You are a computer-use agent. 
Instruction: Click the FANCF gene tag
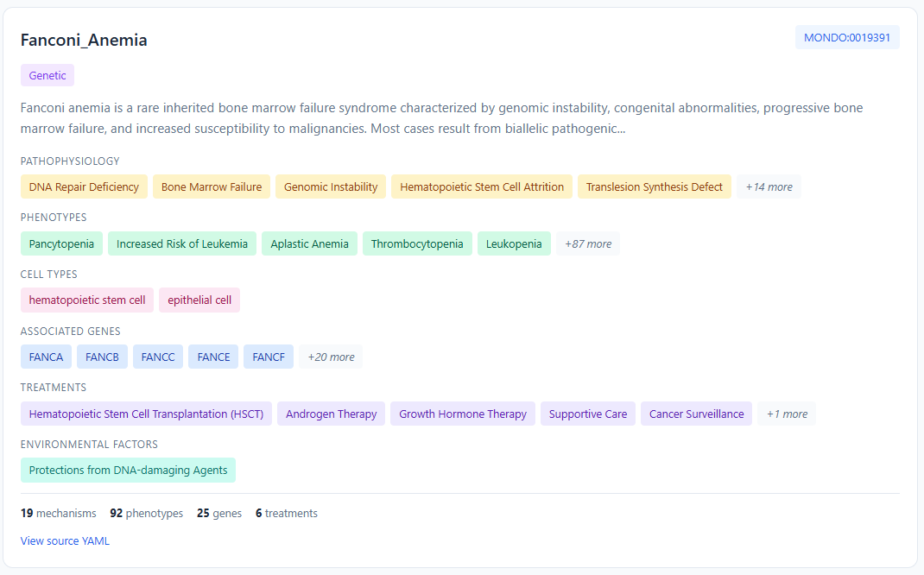tap(268, 357)
